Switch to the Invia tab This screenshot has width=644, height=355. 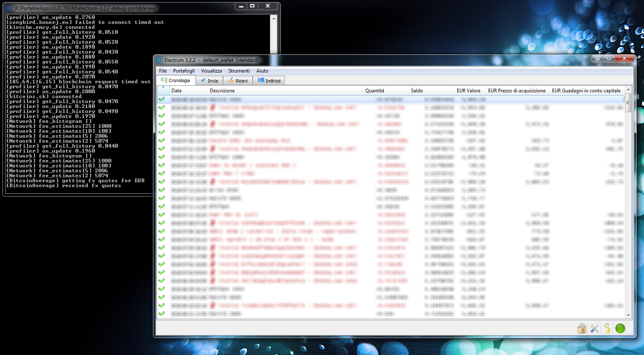click(209, 81)
